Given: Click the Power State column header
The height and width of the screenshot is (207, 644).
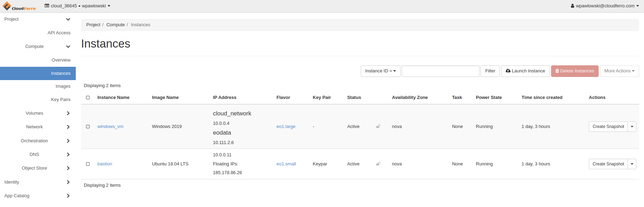Looking at the screenshot, I should pyautogui.click(x=489, y=98).
